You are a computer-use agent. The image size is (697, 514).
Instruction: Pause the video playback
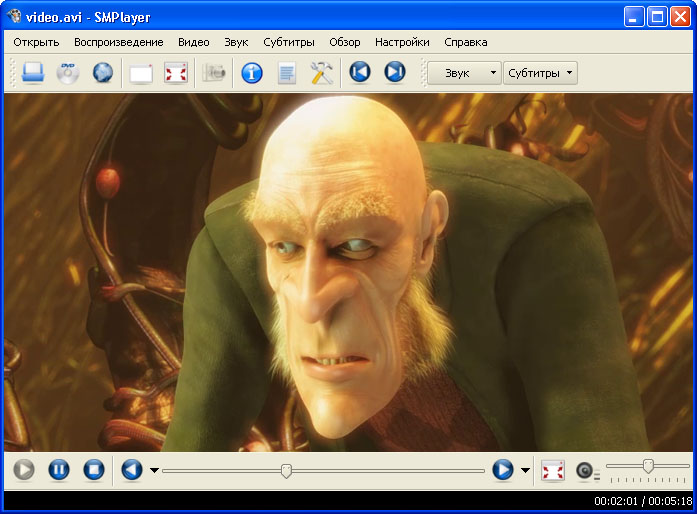point(59,470)
